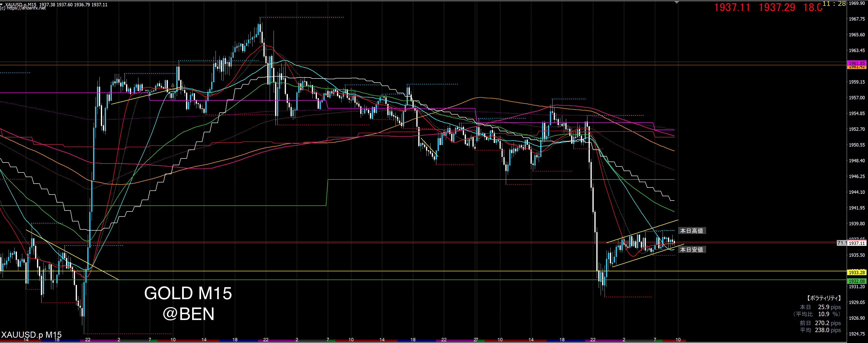Click the magenta 1961.85 price tag
Image resolution: width=868 pixels, height=343 pixels.
coord(857,63)
